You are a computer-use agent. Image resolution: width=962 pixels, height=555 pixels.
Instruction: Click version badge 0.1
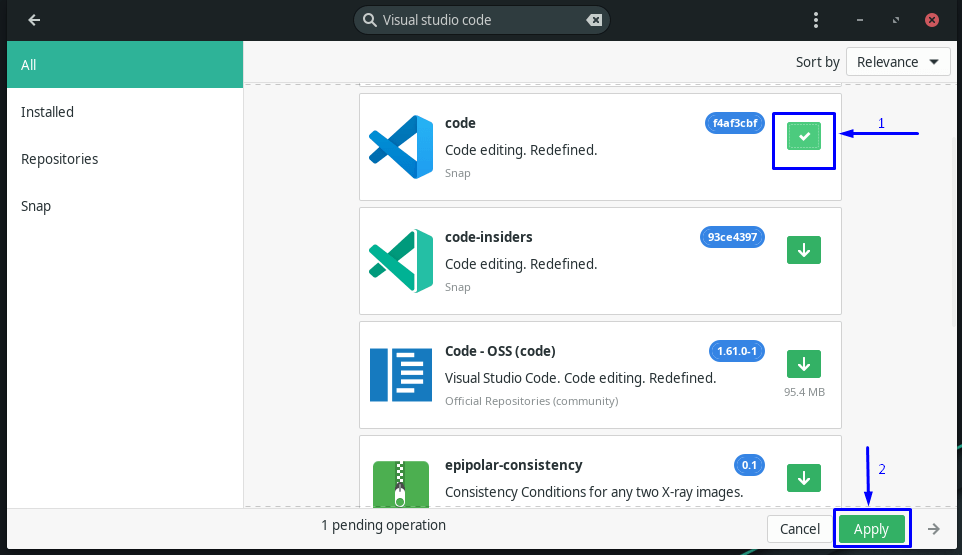pos(749,465)
